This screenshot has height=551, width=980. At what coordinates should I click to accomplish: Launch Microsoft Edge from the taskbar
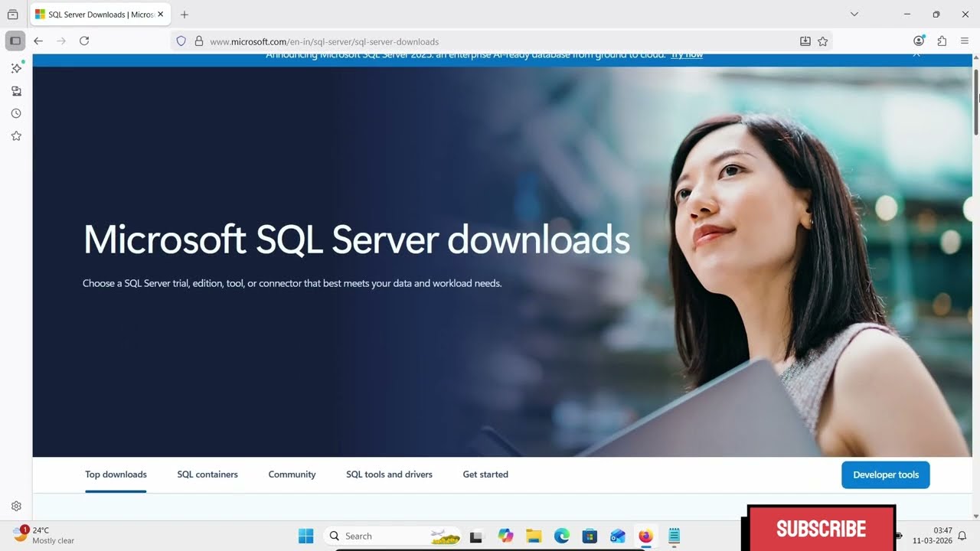click(562, 536)
